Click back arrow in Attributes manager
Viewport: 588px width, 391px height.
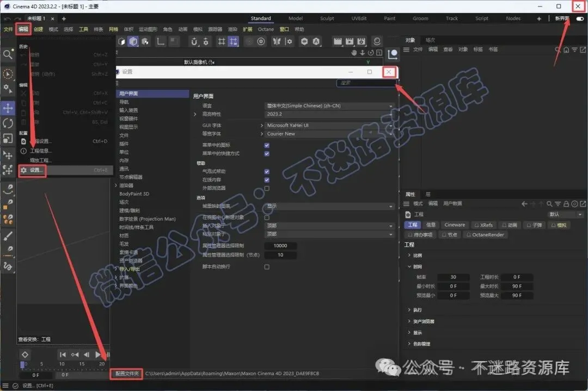525,204
